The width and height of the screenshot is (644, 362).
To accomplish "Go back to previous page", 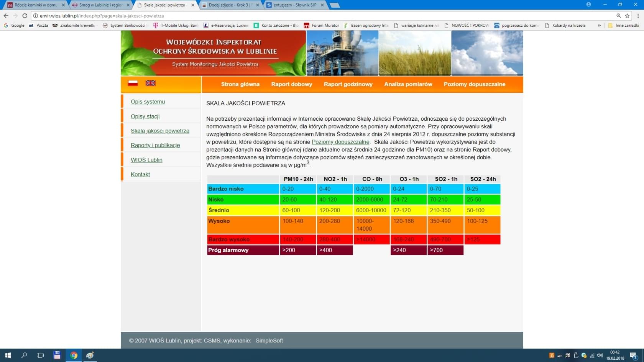I will coord(6,16).
